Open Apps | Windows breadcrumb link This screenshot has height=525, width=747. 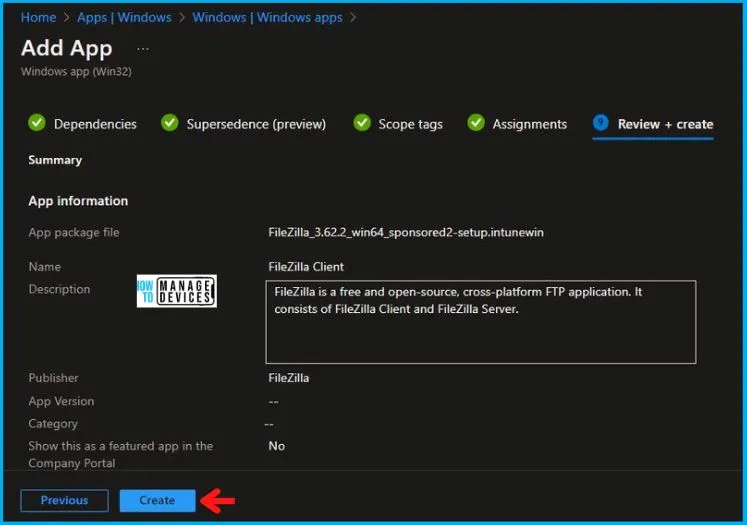click(124, 18)
